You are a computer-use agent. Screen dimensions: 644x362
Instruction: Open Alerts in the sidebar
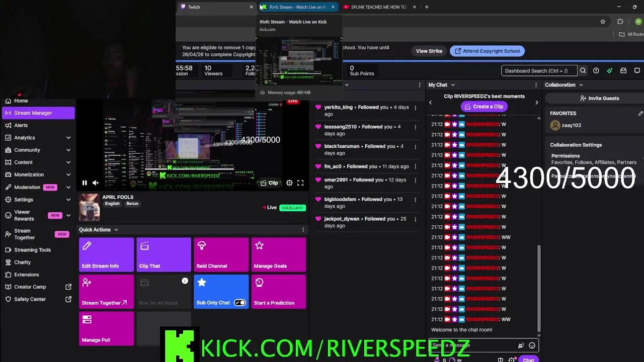[x=38, y=125]
